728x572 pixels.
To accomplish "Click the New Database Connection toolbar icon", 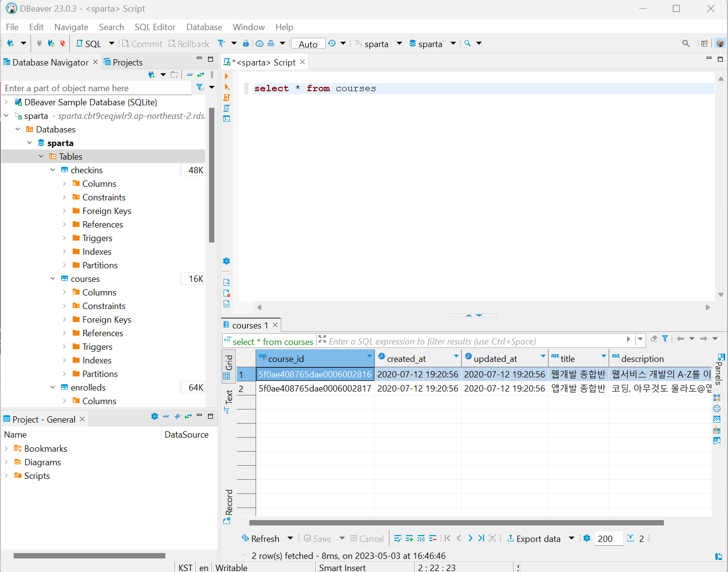I will [x=10, y=44].
